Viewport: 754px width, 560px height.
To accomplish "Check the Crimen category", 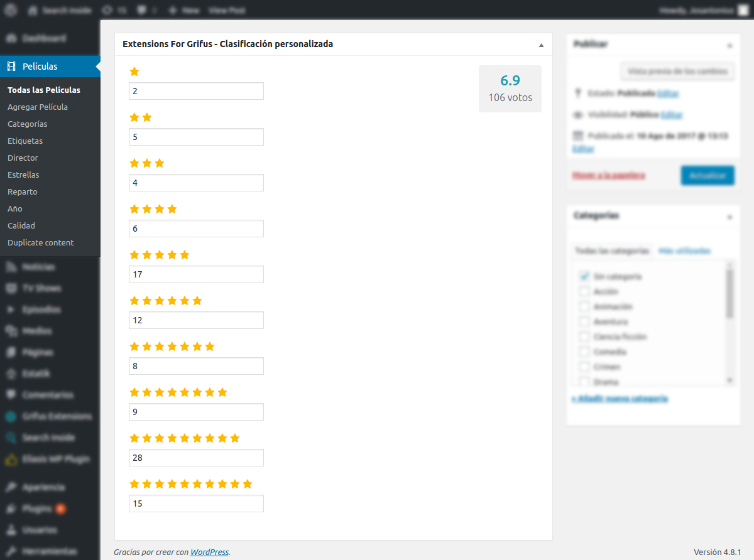I will click(584, 367).
